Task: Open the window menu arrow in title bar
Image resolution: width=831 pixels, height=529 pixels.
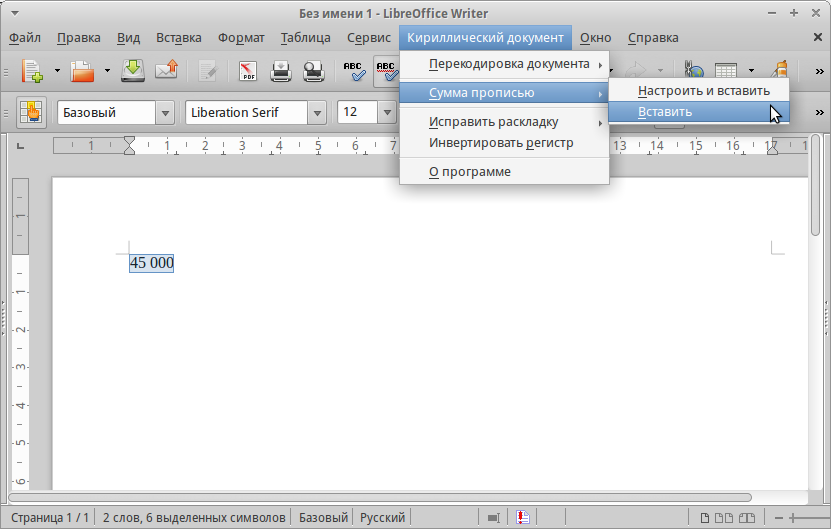Action: 15,13
